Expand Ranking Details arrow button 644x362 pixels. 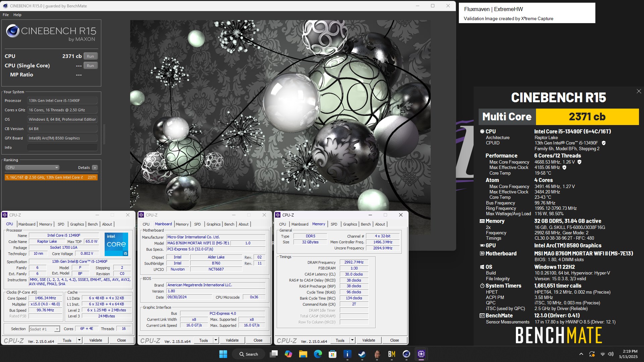pos(95,168)
